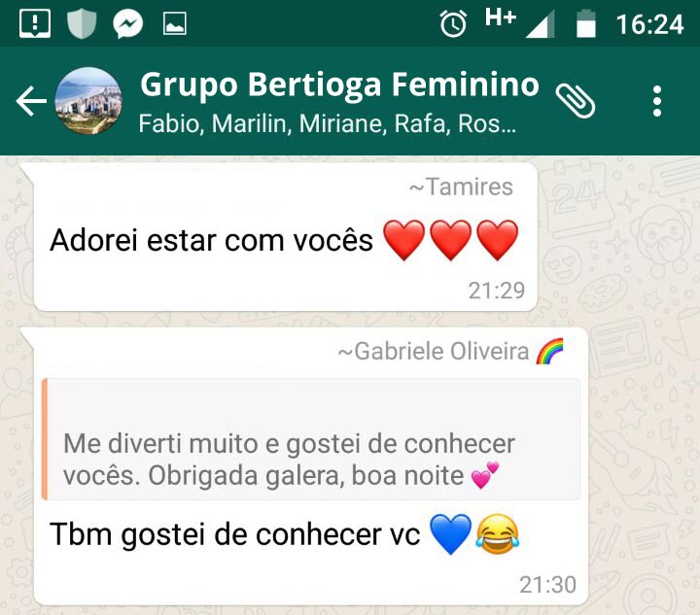Tap the battery status icon

tap(586, 23)
